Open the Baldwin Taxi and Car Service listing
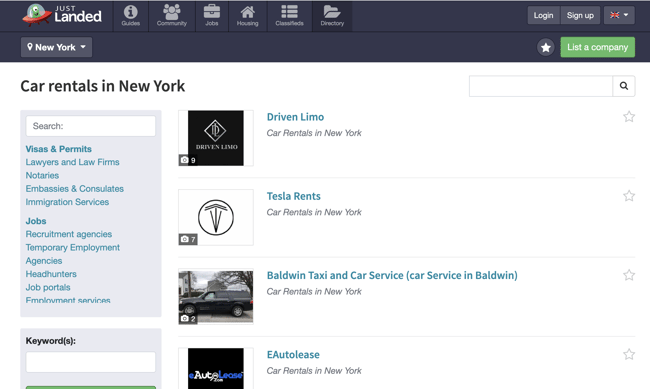Screen dimensions: 650x389 [392, 275]
